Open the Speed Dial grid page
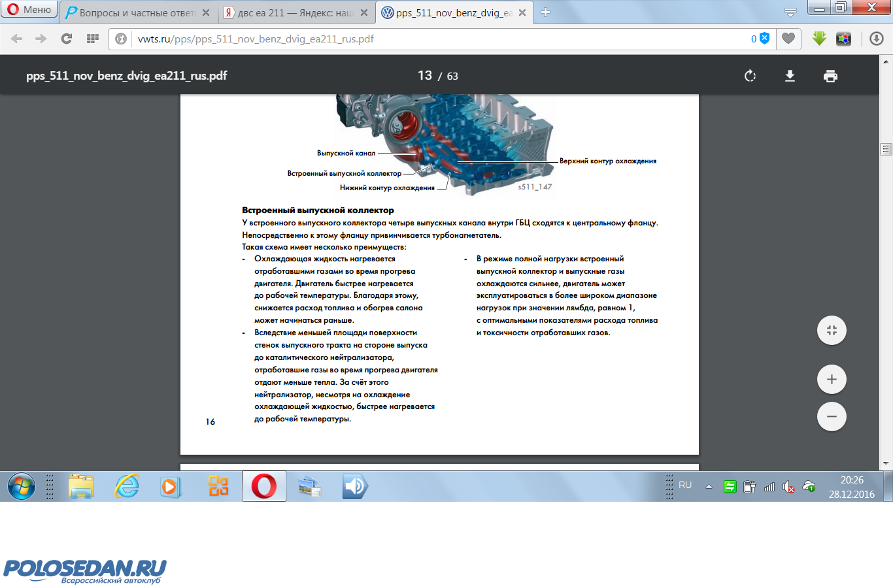Image resolution: width=893 pixels, height=588 pixels. tap(92, 39)
